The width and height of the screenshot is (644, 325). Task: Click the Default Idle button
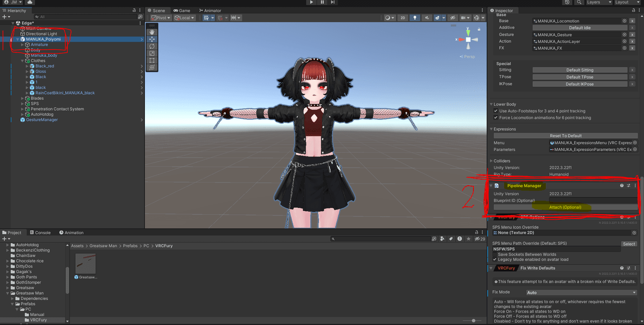coord(580,28)
